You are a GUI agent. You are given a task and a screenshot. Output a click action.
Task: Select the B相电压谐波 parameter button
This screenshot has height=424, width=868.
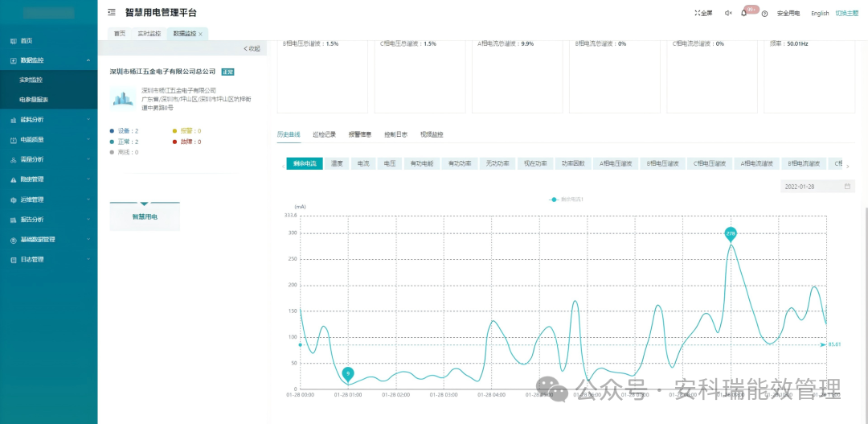pyautogui.click(x=662, y=163)
